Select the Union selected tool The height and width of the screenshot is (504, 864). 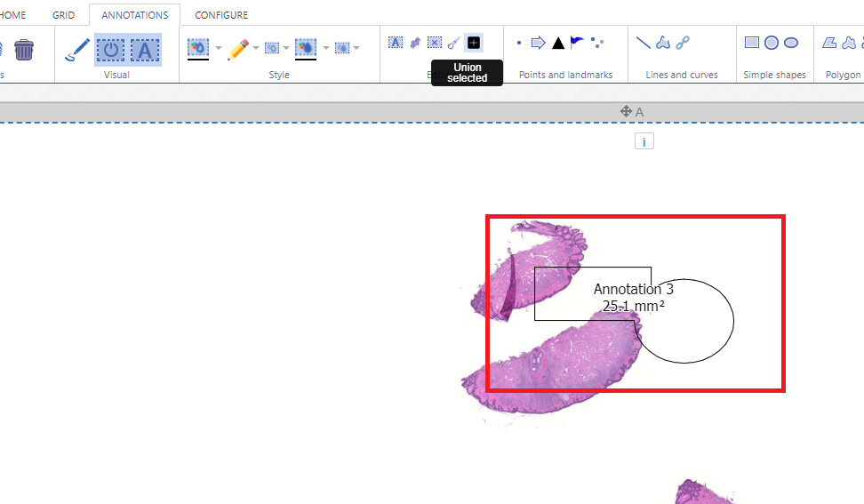click(x=474, y=43)
